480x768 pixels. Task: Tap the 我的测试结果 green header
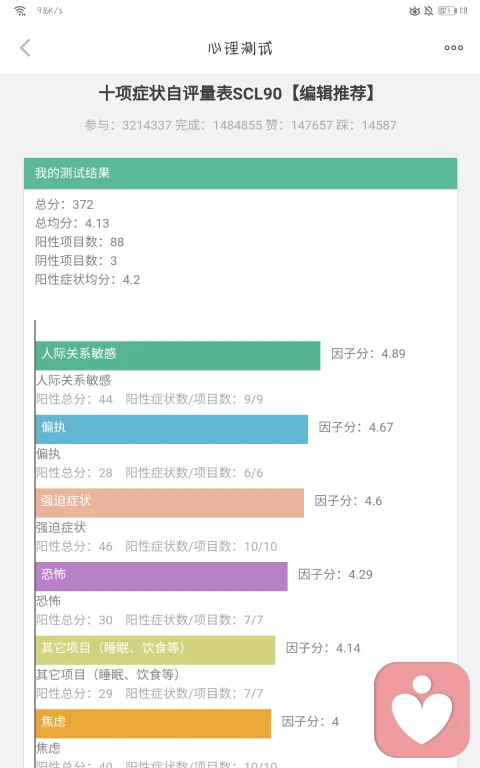[x=240, y=173]
